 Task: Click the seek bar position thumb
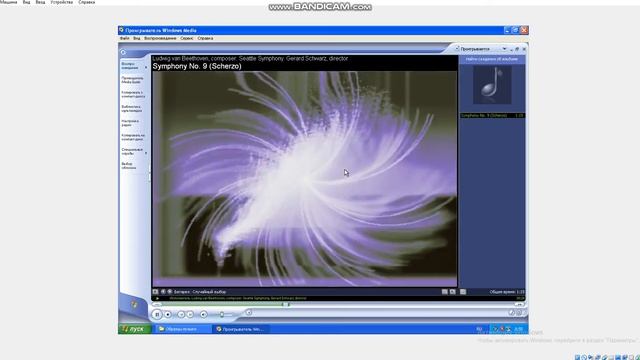coord(287,304)
